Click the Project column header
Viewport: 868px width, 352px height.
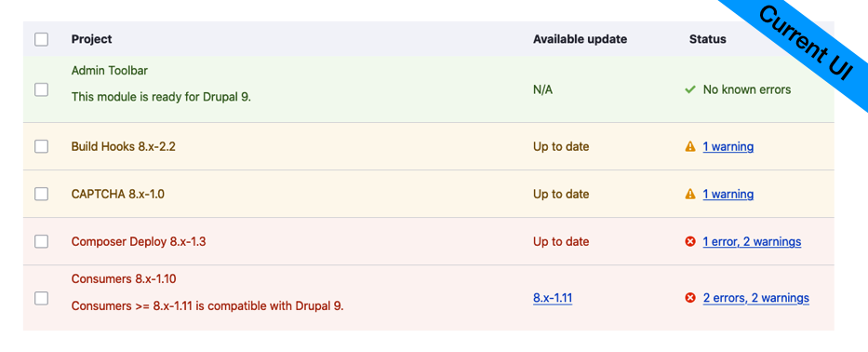click(x=91, y=39)
